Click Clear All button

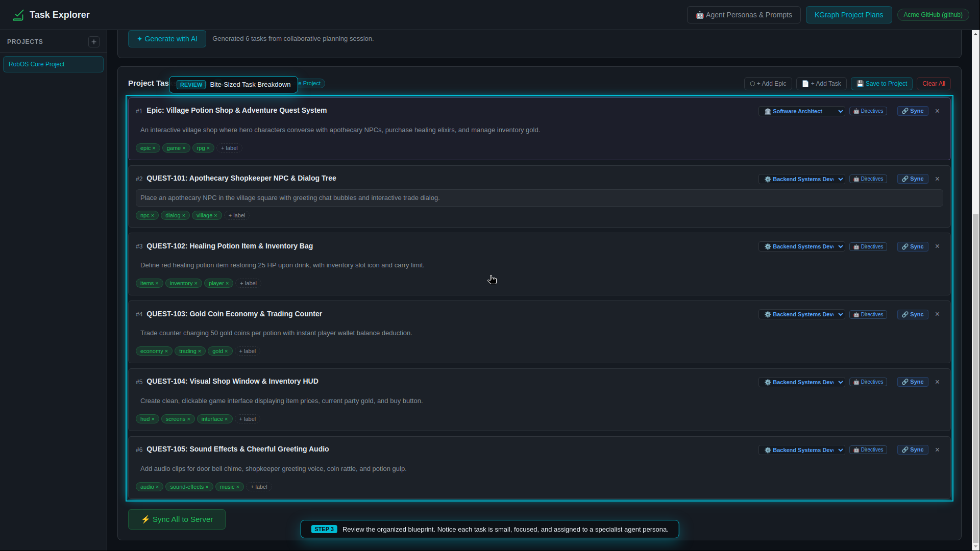pos(934,84)
